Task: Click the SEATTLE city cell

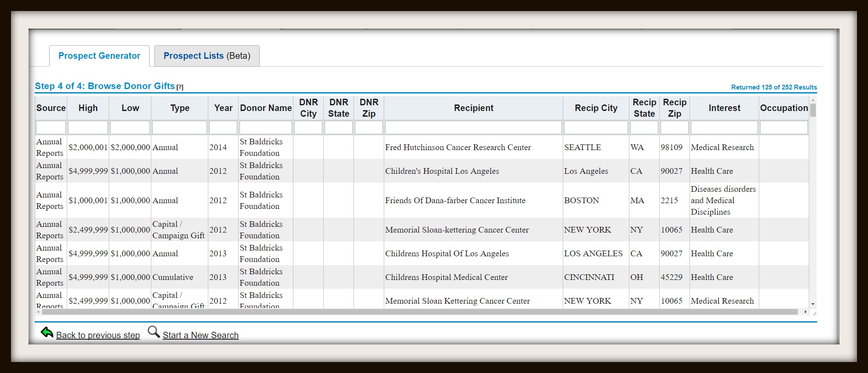Action: click(x=596, y=147)
